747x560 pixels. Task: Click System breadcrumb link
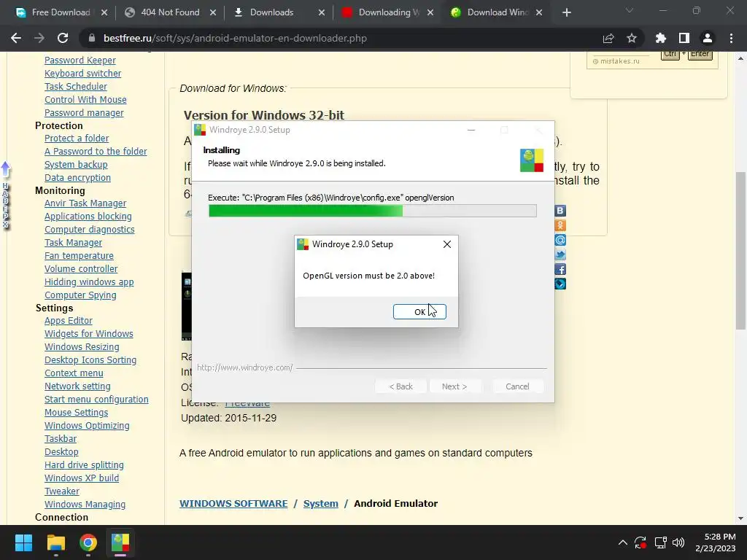tap(321, 503)
